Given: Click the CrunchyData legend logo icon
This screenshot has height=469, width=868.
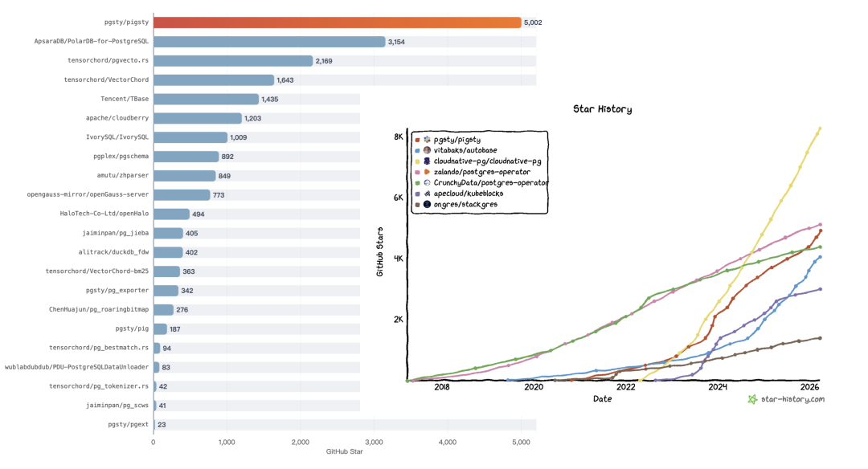Looking at the screenshot, I should click(427, 182).
